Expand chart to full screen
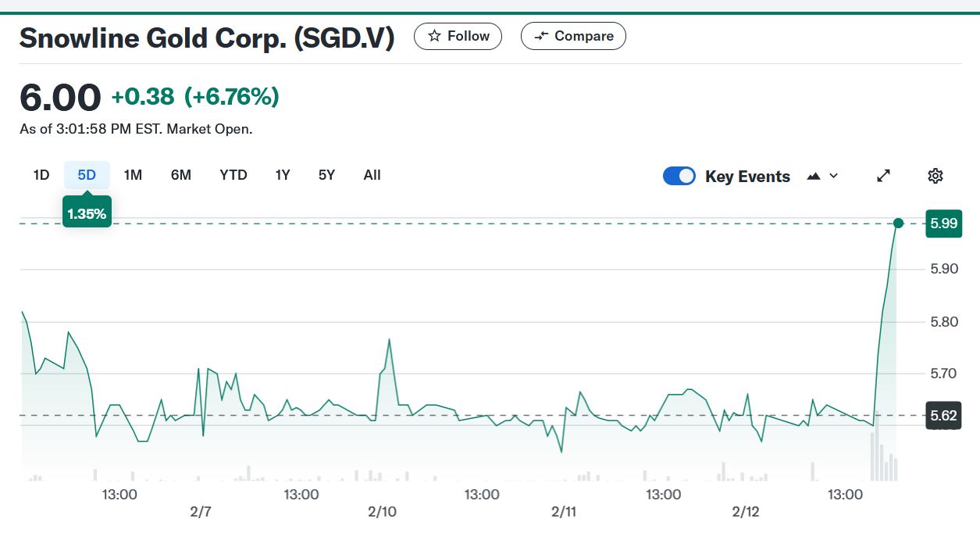 pyautogui.click(x=884, y=176)
